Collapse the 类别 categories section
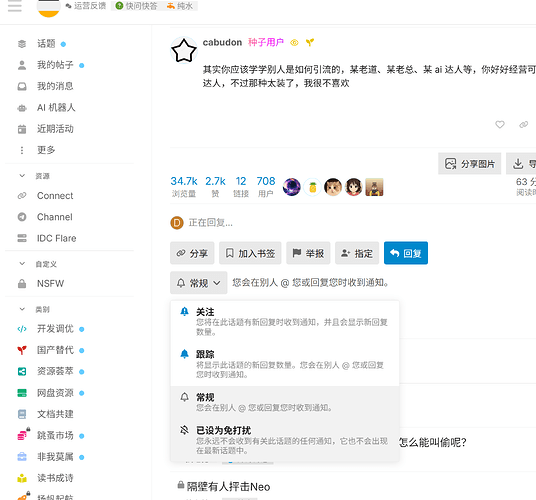536x500 pixels. pos(22,309)
